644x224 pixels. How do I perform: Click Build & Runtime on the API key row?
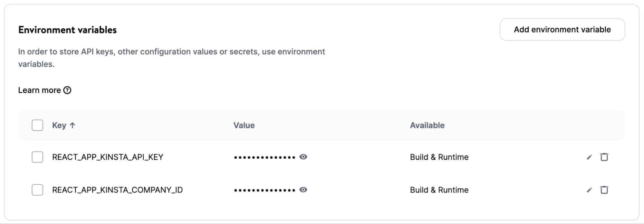439,157
